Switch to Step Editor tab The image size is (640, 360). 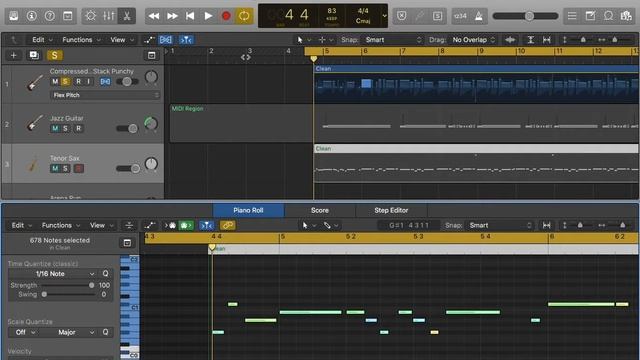click(391, 210)
